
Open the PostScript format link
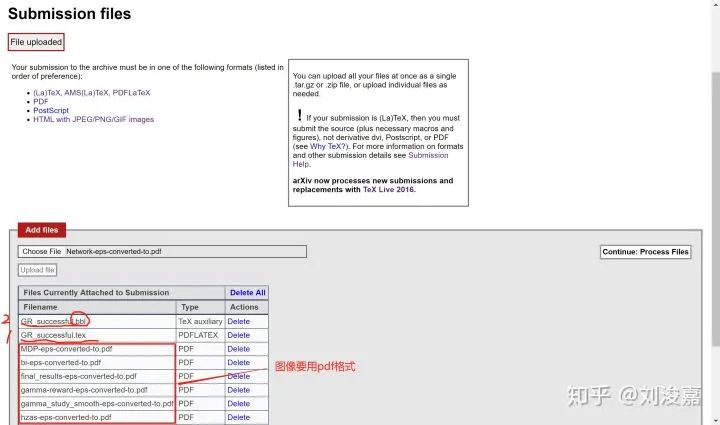point(51,111)
